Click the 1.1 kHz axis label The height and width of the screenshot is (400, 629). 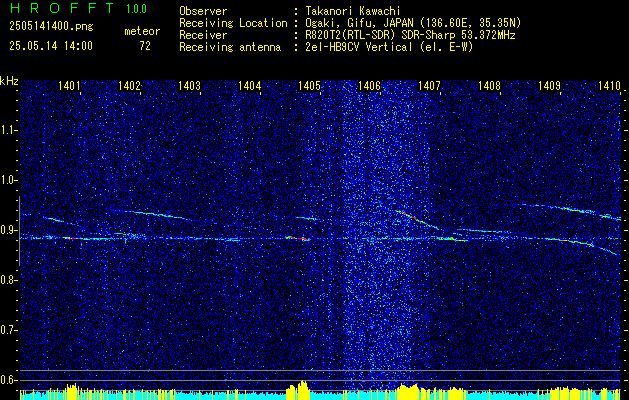[x=8, y=130]
